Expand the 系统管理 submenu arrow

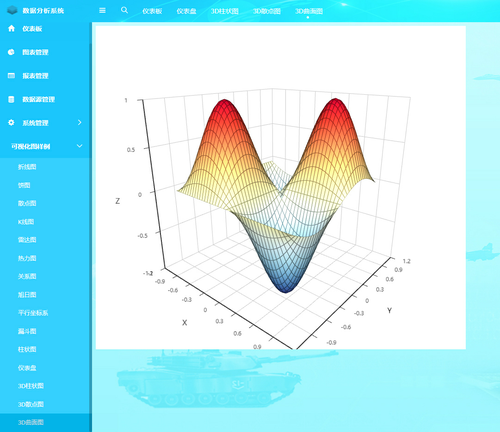(79, 123)
